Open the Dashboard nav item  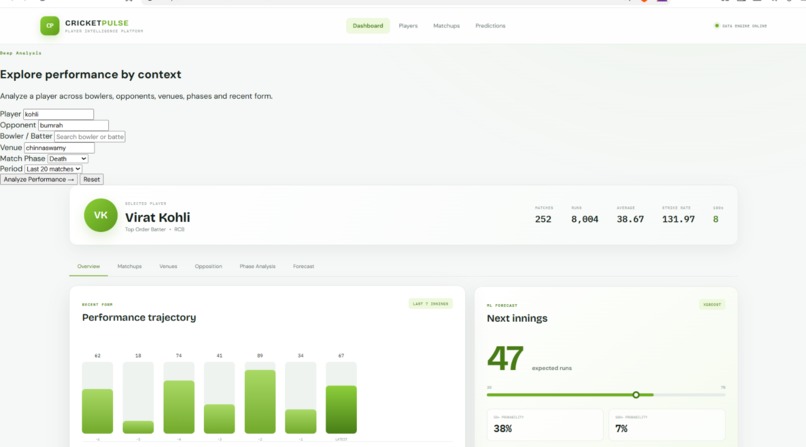[x=368, y=26]
